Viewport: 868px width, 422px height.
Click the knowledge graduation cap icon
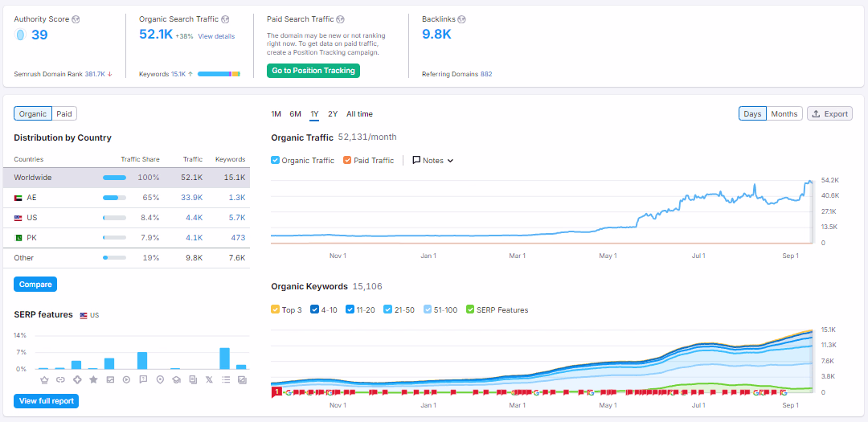point(176,379)
